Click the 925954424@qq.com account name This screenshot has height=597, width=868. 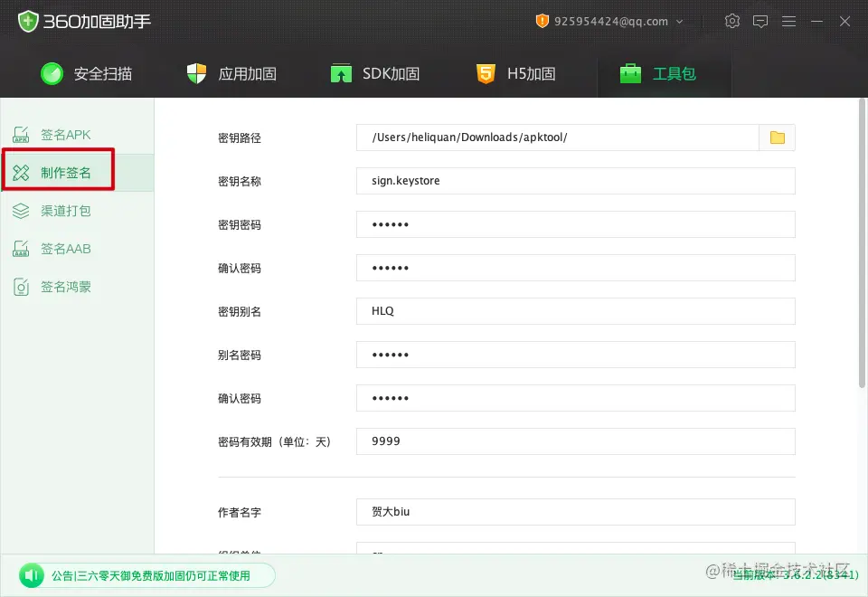pos(611,22)
